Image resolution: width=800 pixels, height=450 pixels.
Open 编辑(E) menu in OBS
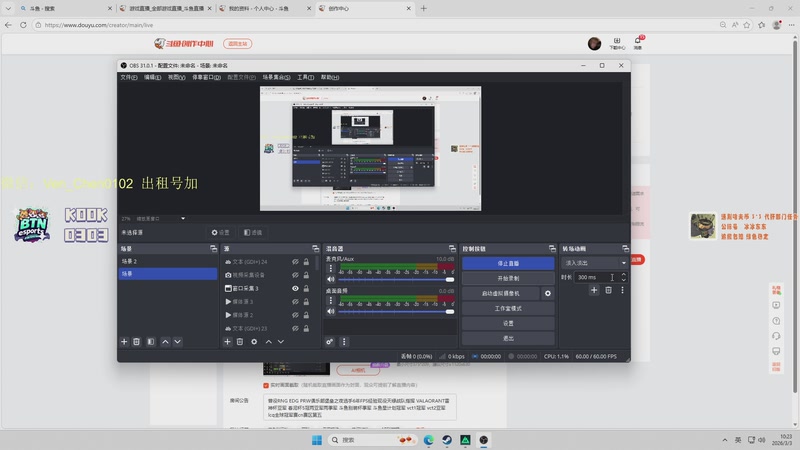coord(152,78)
